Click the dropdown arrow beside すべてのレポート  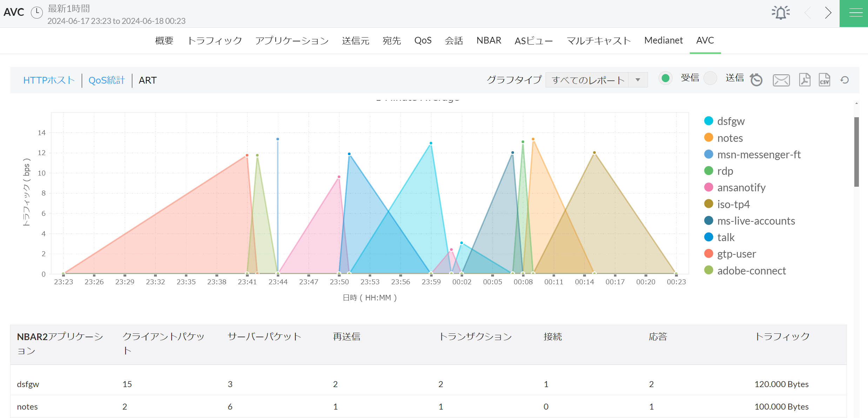click(x=638, y=80)
